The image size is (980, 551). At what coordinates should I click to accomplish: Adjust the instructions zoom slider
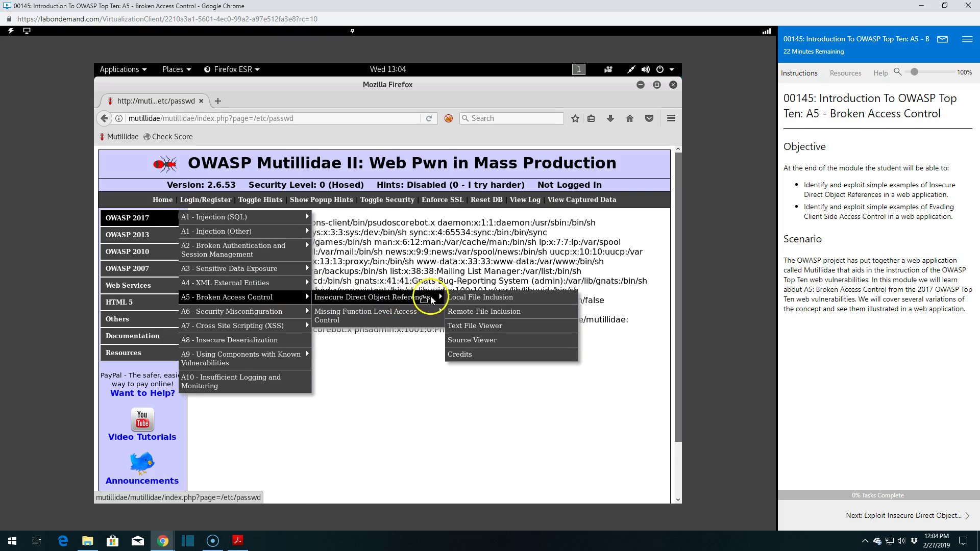[914, 72]
